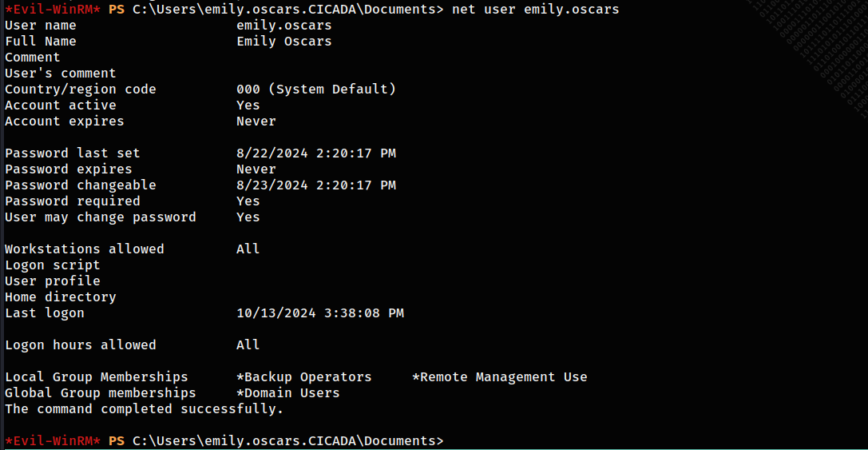Click the Last logon timestamp 10/13/2024
Viewport: 868px width, 450px height.
[320, 313]
